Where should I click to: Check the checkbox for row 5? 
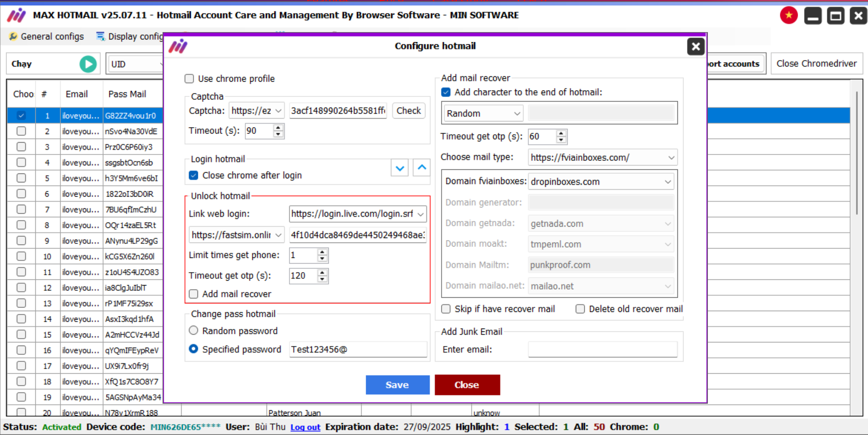point(21,178)
